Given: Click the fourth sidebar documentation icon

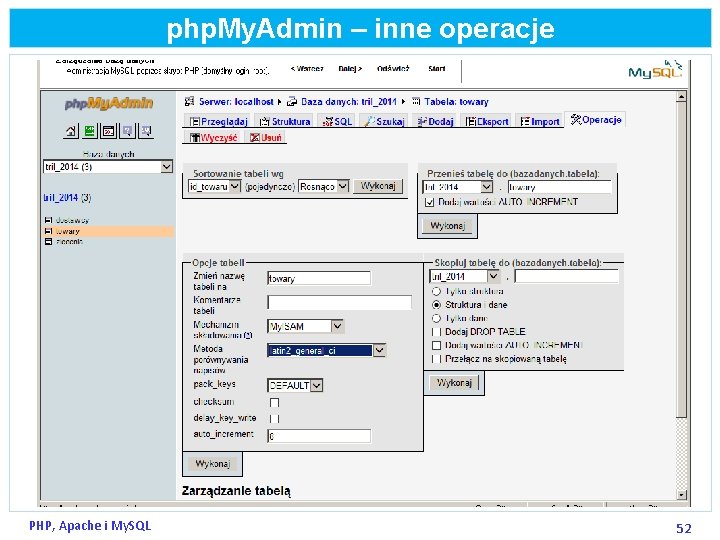Looking at the screenshot, I should tap(127, 131).
